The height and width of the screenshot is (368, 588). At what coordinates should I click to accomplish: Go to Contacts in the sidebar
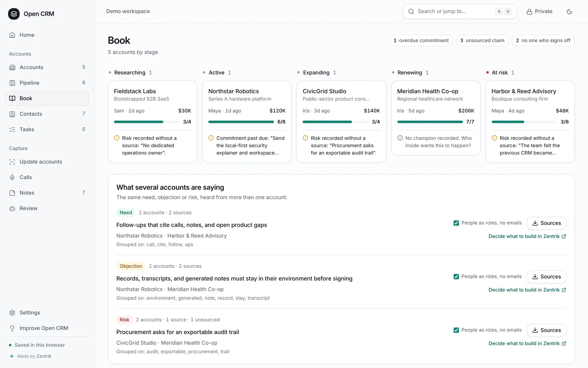coord(47,114)
